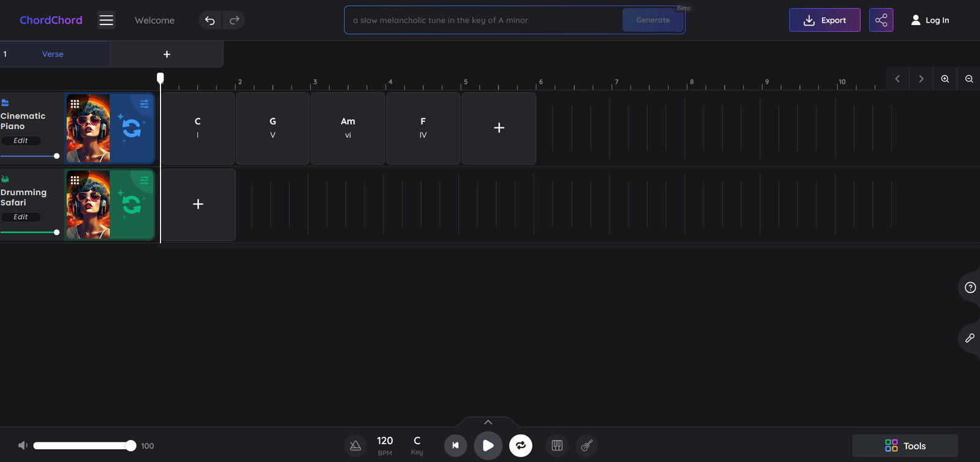
Task: Open Drumming Safari grid dots menu
Action: [x=75, y=181]
